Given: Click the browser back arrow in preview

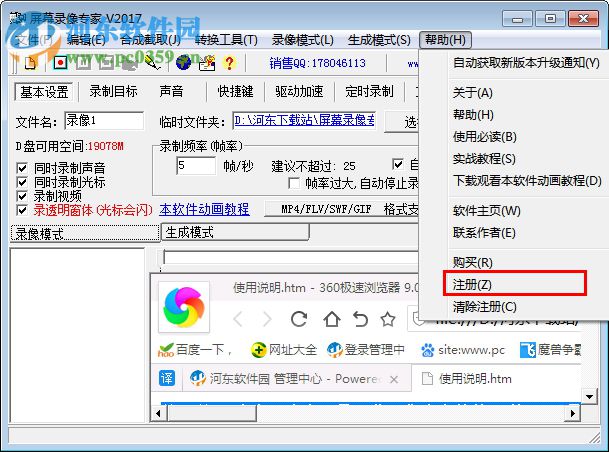Looking at the screenshot, I should (x=238, y=319).
